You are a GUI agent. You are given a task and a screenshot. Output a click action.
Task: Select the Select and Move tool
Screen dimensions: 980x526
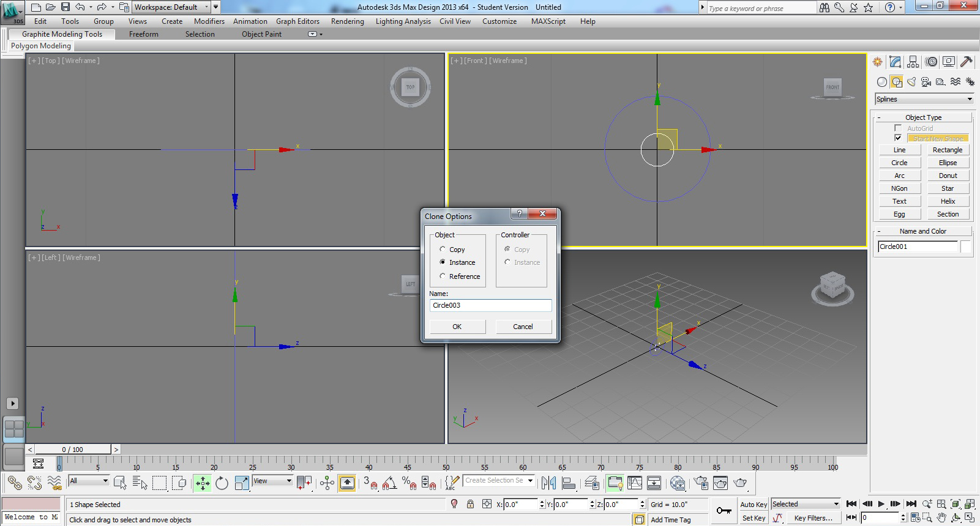click(203, 483)
